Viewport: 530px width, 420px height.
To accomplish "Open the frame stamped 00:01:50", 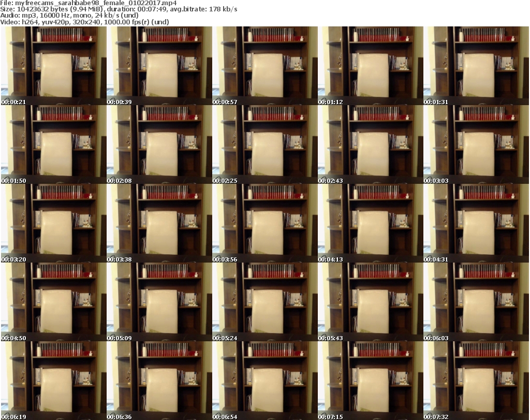I will [x=53, y=144].
